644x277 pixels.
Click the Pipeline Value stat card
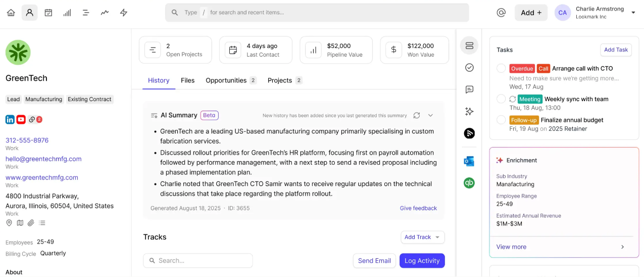pyautogui.click(x=336, y=50)
